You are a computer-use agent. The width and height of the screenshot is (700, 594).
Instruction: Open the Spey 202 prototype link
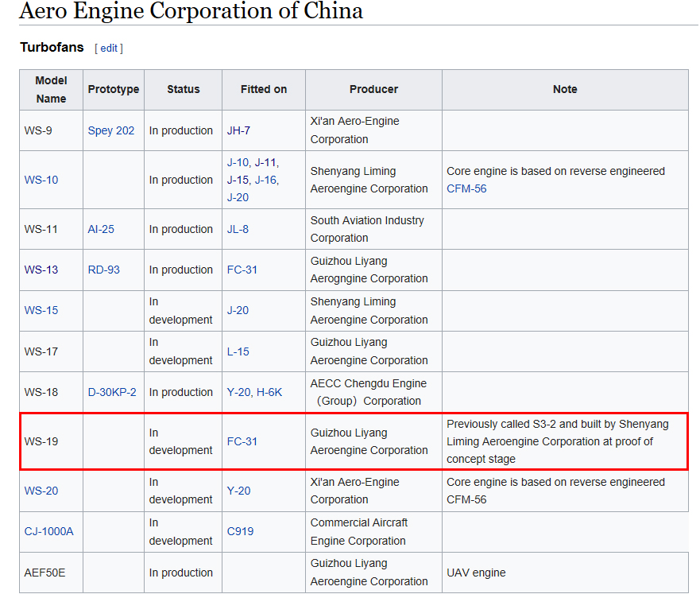point(110,130)
